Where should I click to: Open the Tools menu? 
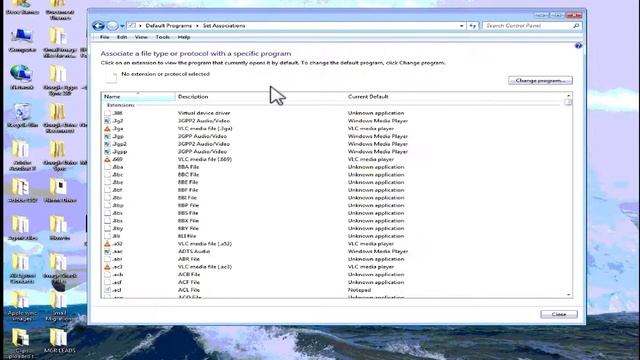[x=162, y=37]
